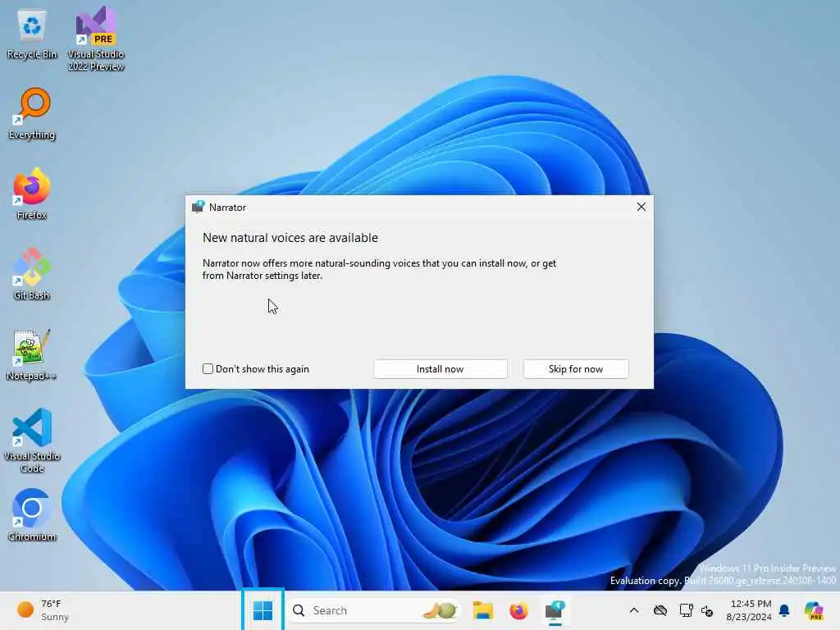Image resolution: width=840 pixels, height=630 pixels.
Task: Select the Chromium desktop shortcut
Action: 32,515
